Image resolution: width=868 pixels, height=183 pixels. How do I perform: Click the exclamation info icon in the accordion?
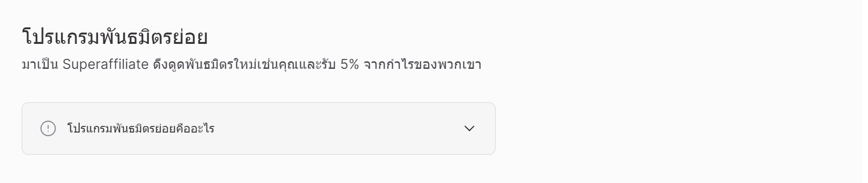48,128
